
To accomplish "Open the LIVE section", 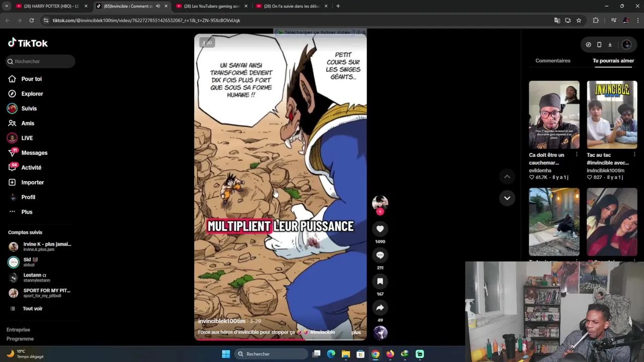I will pos(27,138).
